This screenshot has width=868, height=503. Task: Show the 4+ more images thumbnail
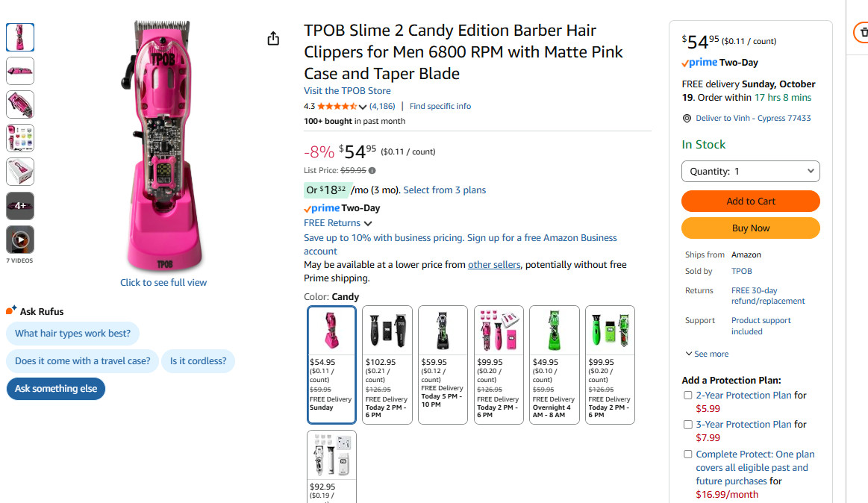(20, 206)
